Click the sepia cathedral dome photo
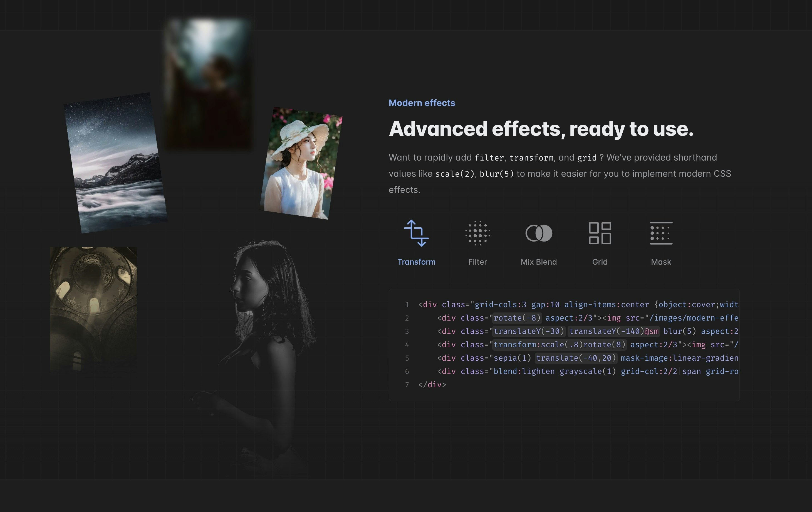This screenshot has height=512, width=812. [x=93, y=310]
